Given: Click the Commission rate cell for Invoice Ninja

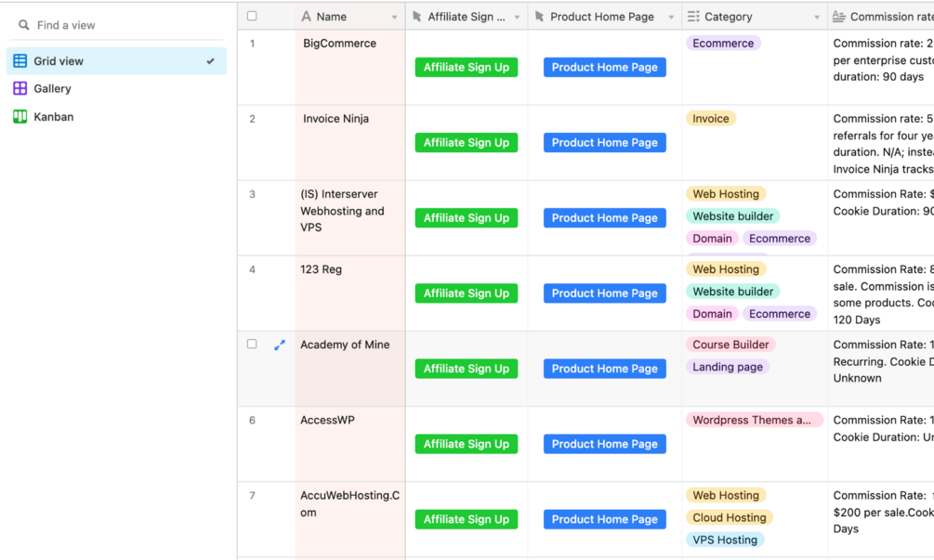Looking at the screenshot, I should point(881,143).
